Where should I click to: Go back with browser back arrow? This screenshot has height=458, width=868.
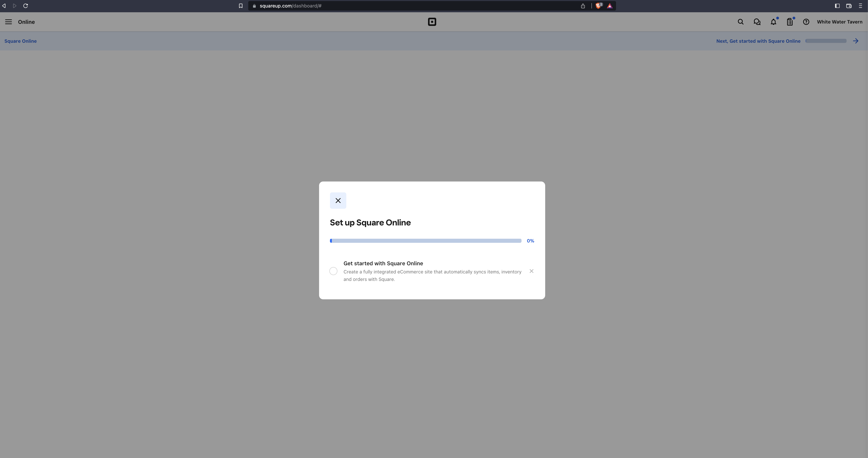pos(4,6)
